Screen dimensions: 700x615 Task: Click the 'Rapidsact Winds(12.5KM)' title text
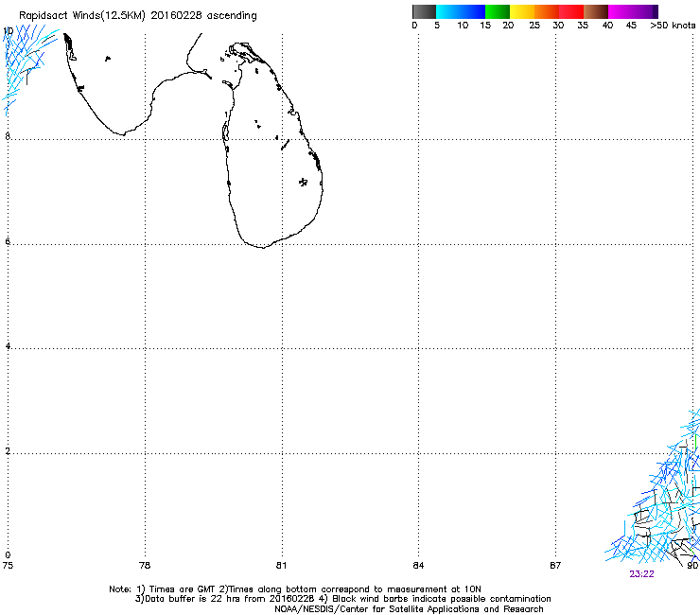coord(82,16)
